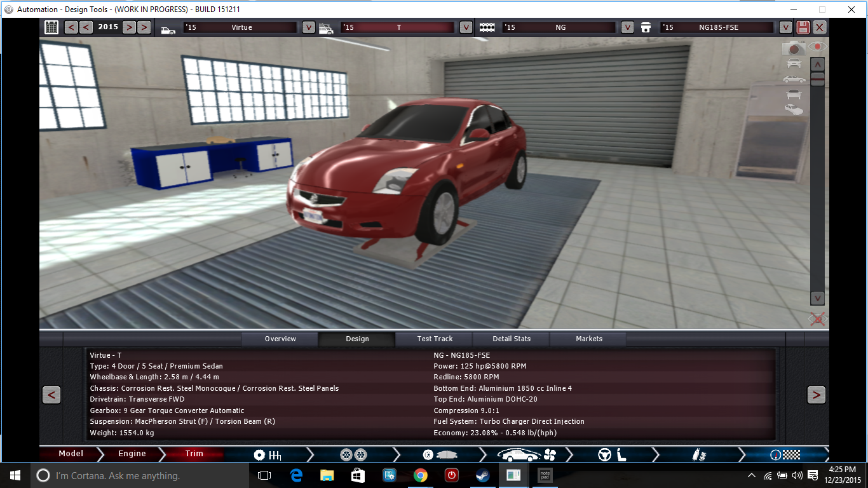Screen dimensions: 868x488
Task: Open the interior steering and seat step
Action: click(613, 454)
